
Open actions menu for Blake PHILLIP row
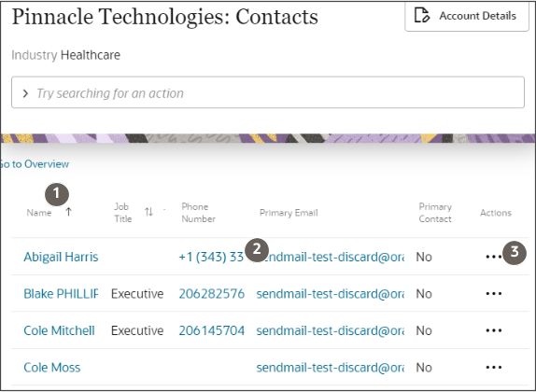coord(494,294)
